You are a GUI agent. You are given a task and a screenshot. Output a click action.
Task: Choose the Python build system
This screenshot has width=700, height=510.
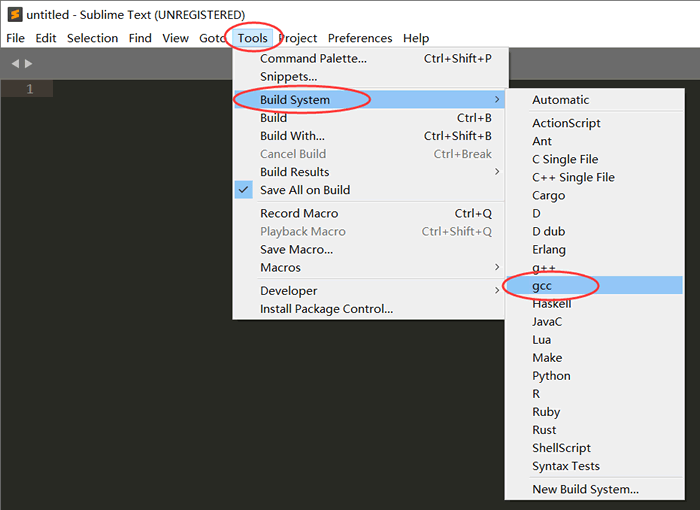551,376
